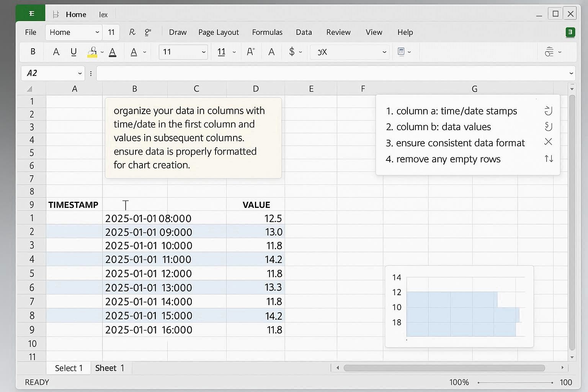Switch to the Formulas ribbon tab

pos(267,32)
